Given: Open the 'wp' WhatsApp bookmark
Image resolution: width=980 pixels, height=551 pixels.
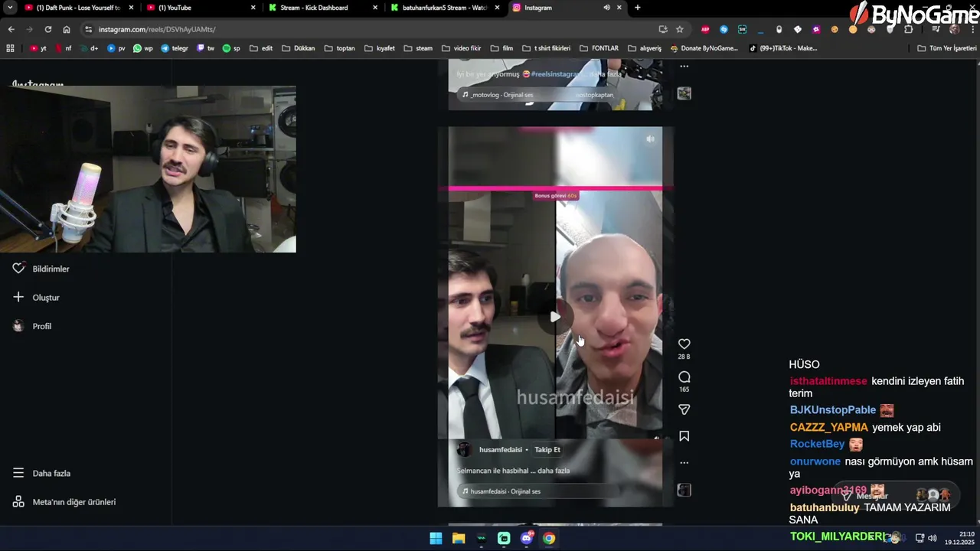Looking at the screenshot, I should 143,48.
